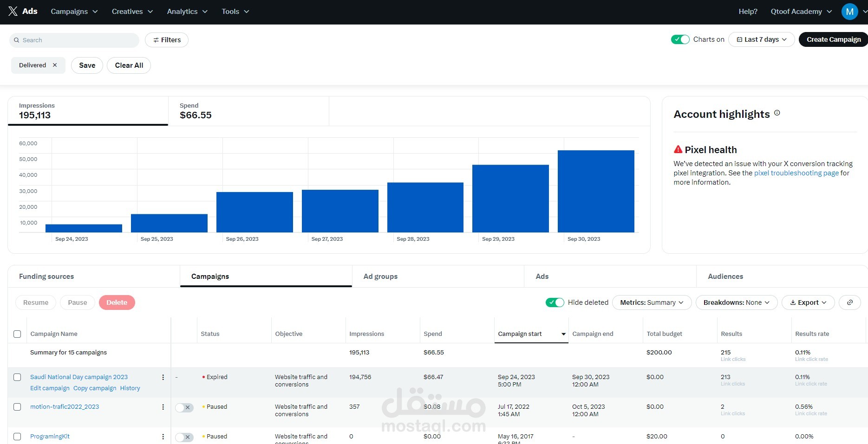Remove the Delivered filter chip
The image size is (868, 444).
click(55, 65)
